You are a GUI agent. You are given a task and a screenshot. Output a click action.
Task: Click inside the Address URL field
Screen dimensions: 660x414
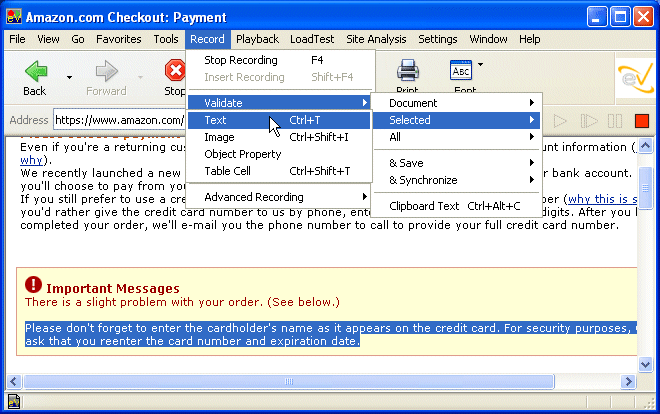(120, 120)
